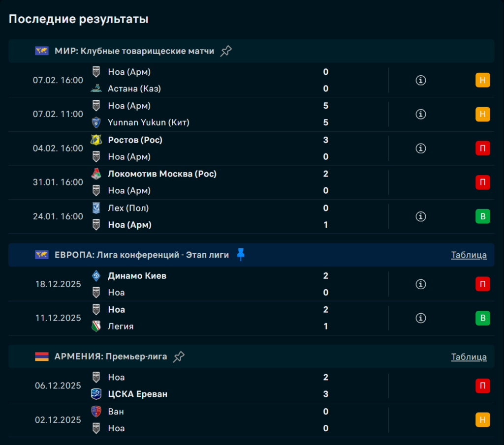Open info icon for Noah vs Yunnan Yukun

[420, 114]
